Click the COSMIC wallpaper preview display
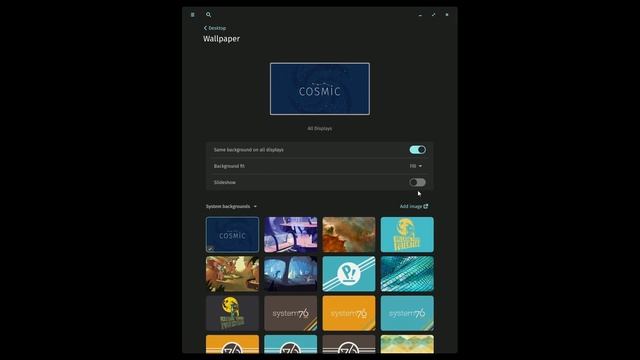 pyautogui.click(x=320, y=89)
